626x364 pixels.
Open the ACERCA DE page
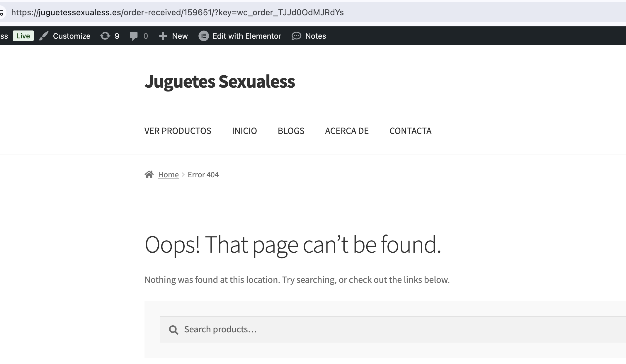click(347, 131)
